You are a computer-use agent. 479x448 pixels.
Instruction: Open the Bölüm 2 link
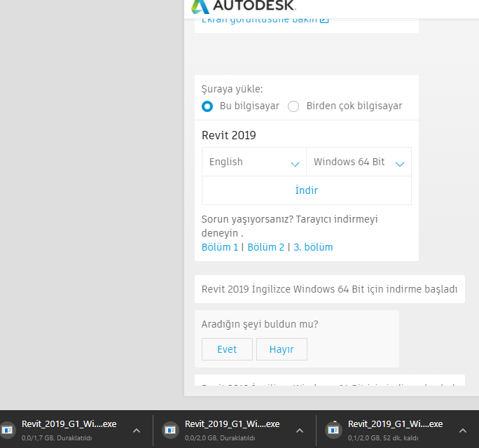coord(266,247)
